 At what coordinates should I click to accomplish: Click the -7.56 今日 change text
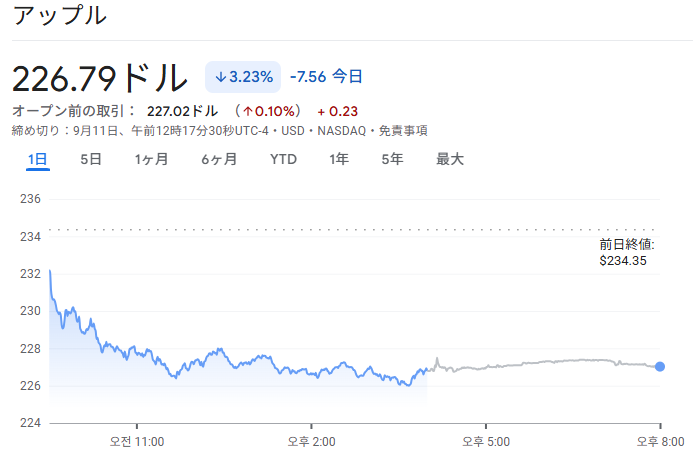coord(326,76)
